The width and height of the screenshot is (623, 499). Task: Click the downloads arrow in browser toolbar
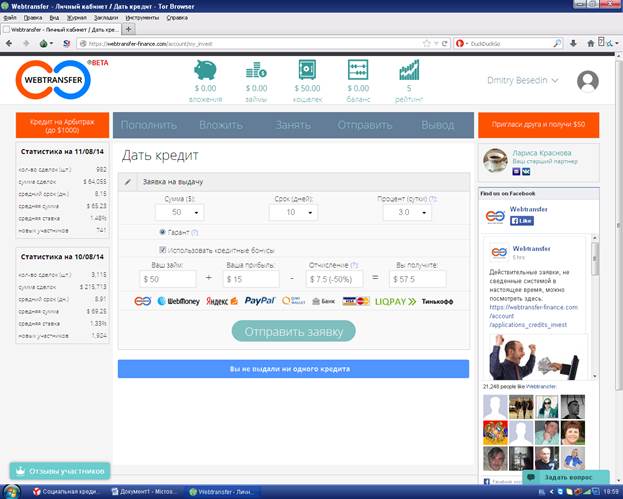click(x=573, y=43)
